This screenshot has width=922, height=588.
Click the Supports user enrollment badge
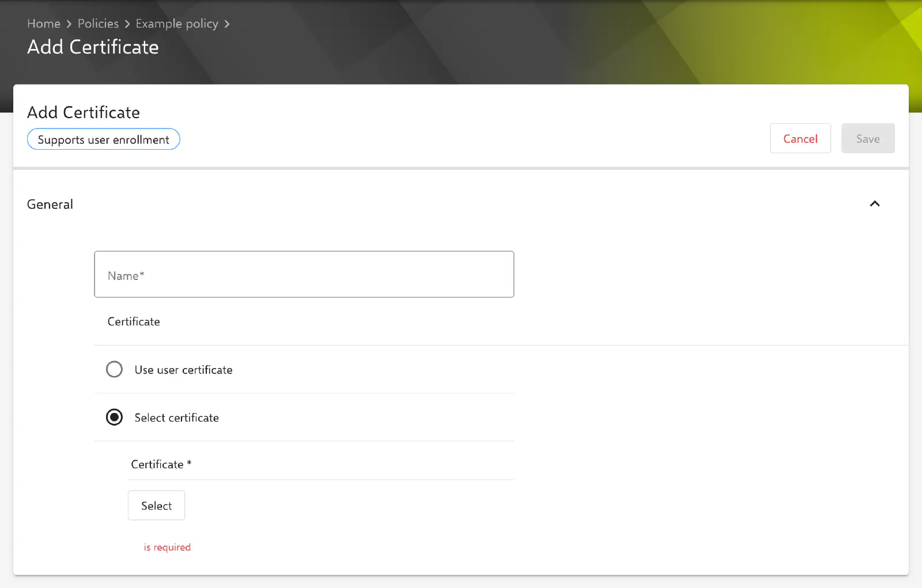coord(104,139)
